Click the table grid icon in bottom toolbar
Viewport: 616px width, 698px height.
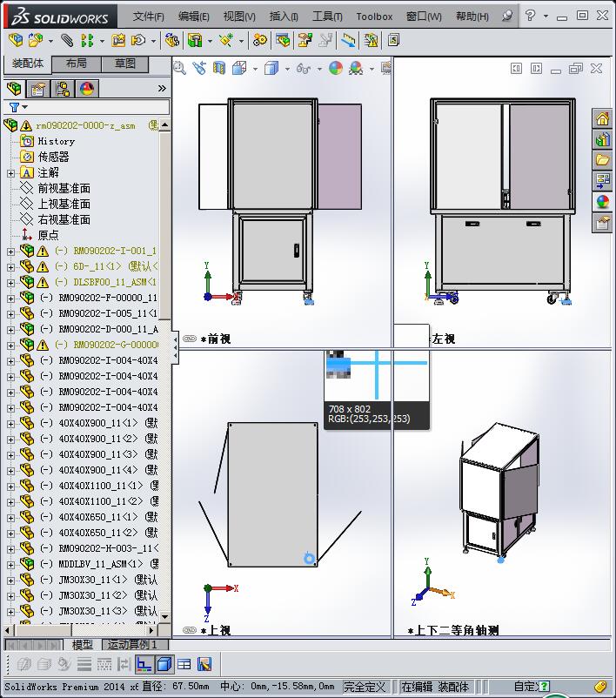click(x=184, y=665)
